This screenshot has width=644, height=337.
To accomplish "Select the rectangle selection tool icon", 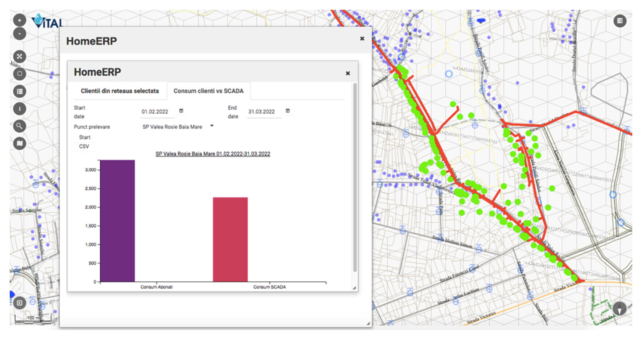I will pos(20,74).
